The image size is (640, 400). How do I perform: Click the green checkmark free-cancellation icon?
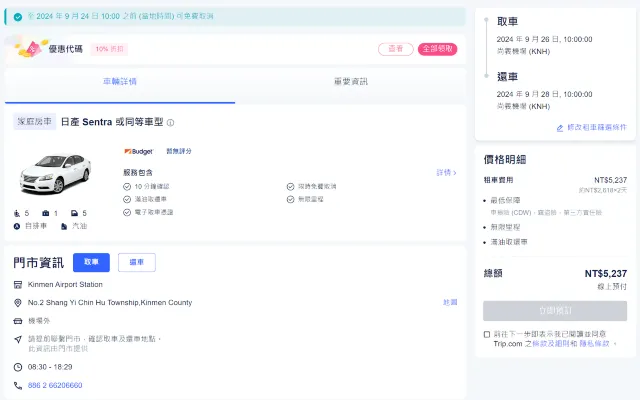pos(18,17)
